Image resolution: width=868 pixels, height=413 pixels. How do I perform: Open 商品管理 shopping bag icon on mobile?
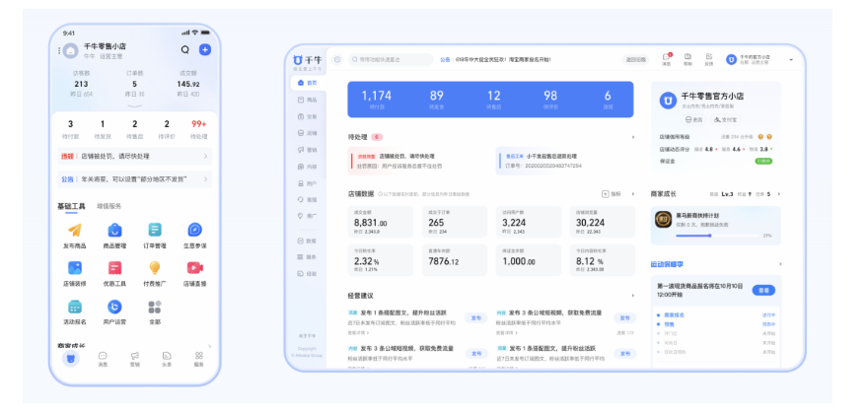pos(114,230)
